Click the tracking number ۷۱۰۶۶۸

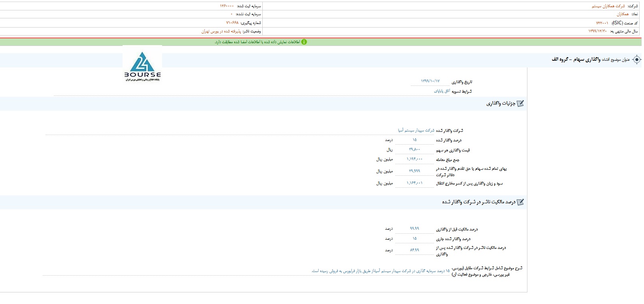tap(232, 23)
